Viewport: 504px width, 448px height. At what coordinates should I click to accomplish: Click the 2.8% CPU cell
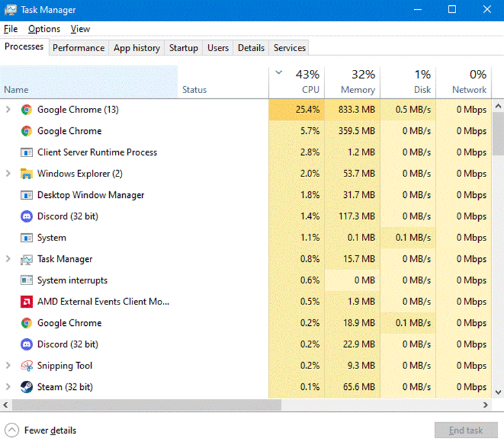(x=297, y=152)
